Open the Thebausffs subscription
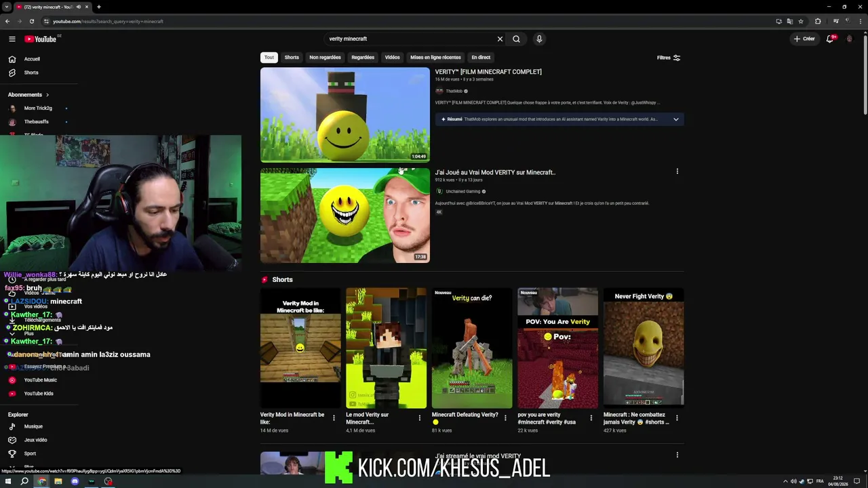 coord(36,122)
